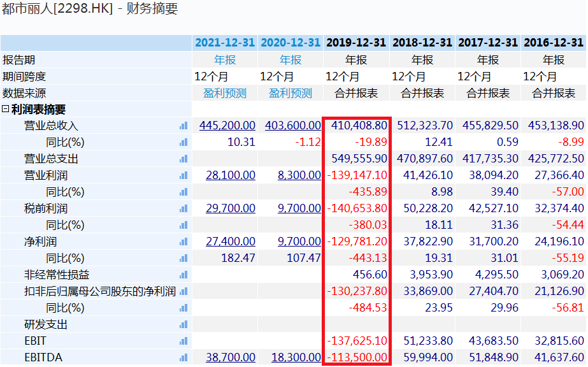Select the 2016-12-31 column header

point(554,42)
